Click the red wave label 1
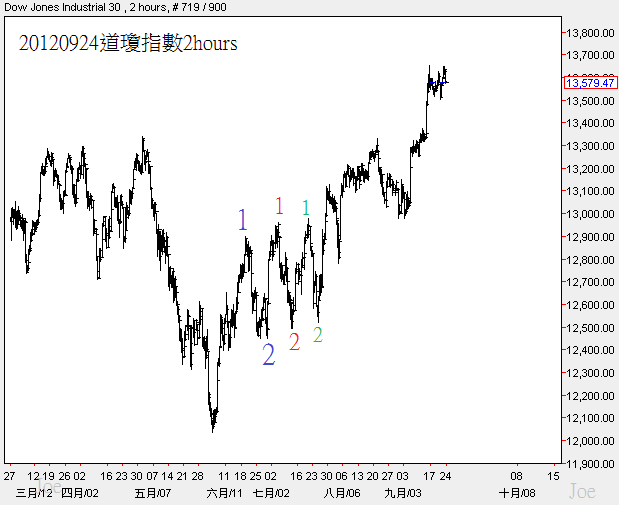The width and height of the screenshot is (619, 505). coord(279,206)
